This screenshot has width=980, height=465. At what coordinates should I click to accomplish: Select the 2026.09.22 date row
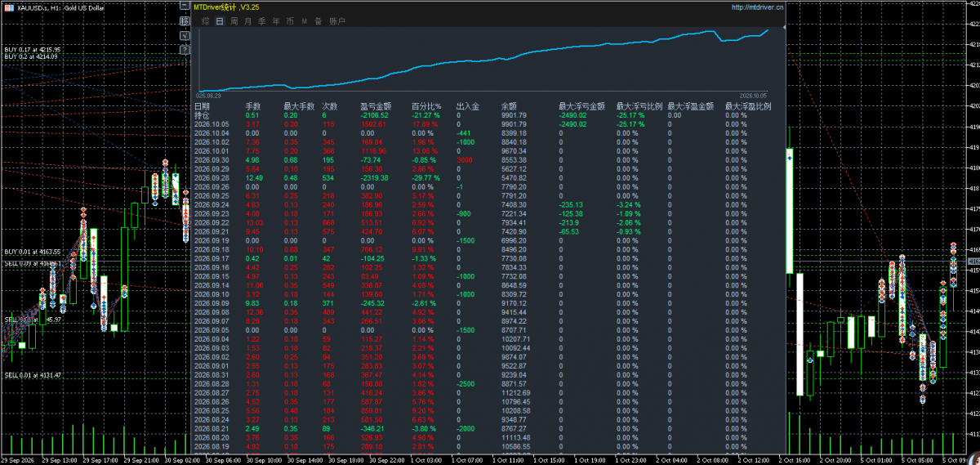click(210, 222)
